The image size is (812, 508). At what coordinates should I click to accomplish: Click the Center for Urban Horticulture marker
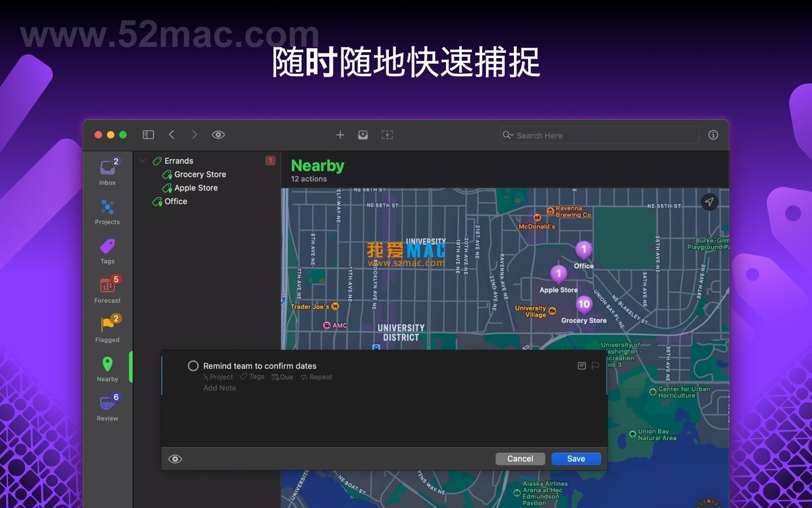pyautogui.click(x=652, y=391)
